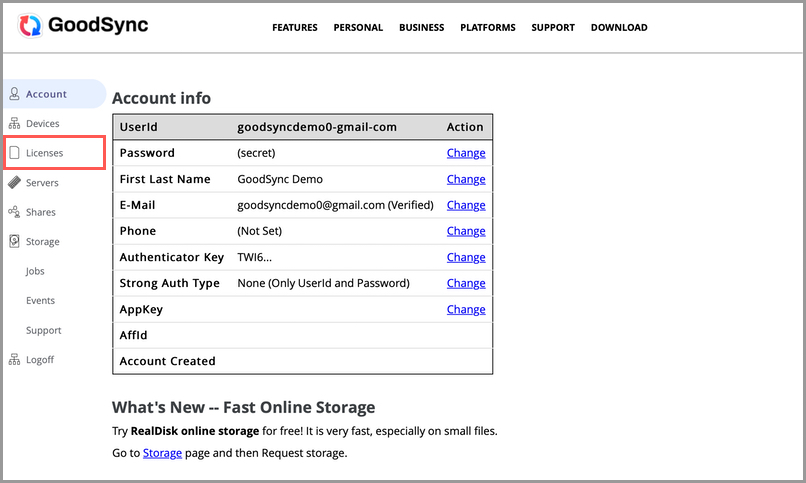Change the Strong Auth Type

pyautogui.click(x=466, y=283)
